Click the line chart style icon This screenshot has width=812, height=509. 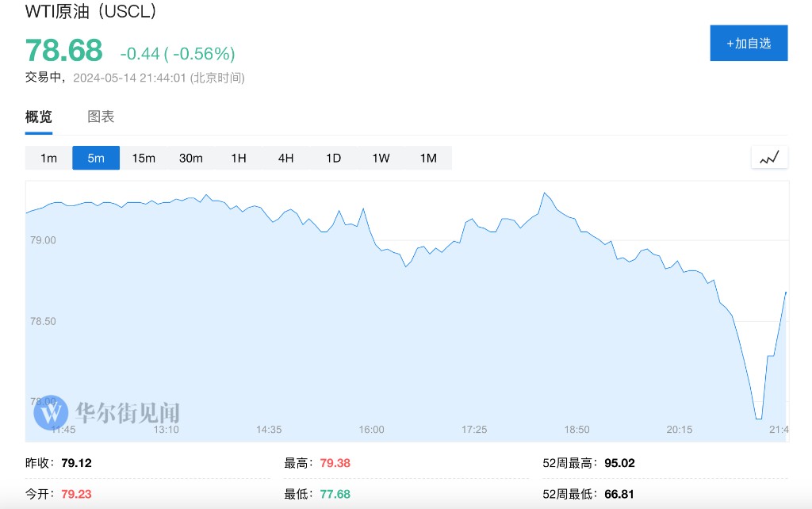coord(769,158)
